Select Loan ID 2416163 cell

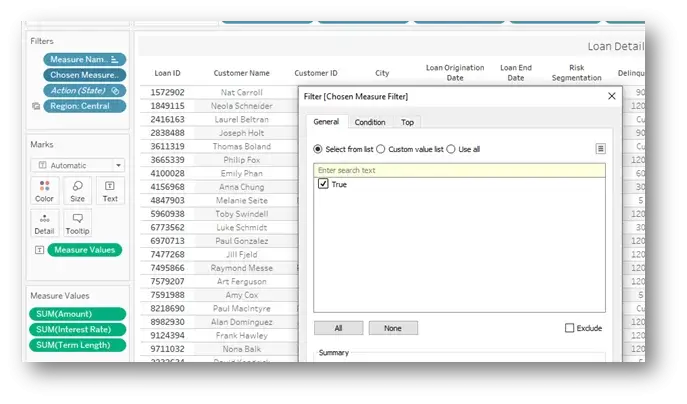167,120
